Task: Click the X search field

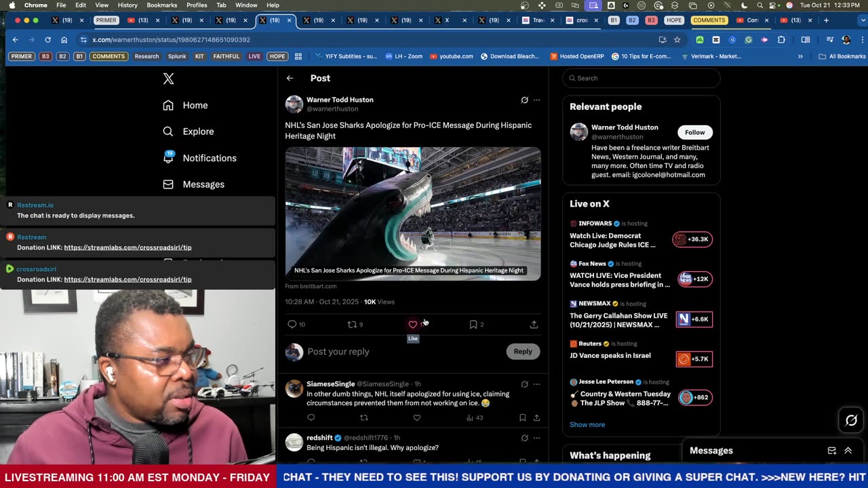Action: [641, 78]
